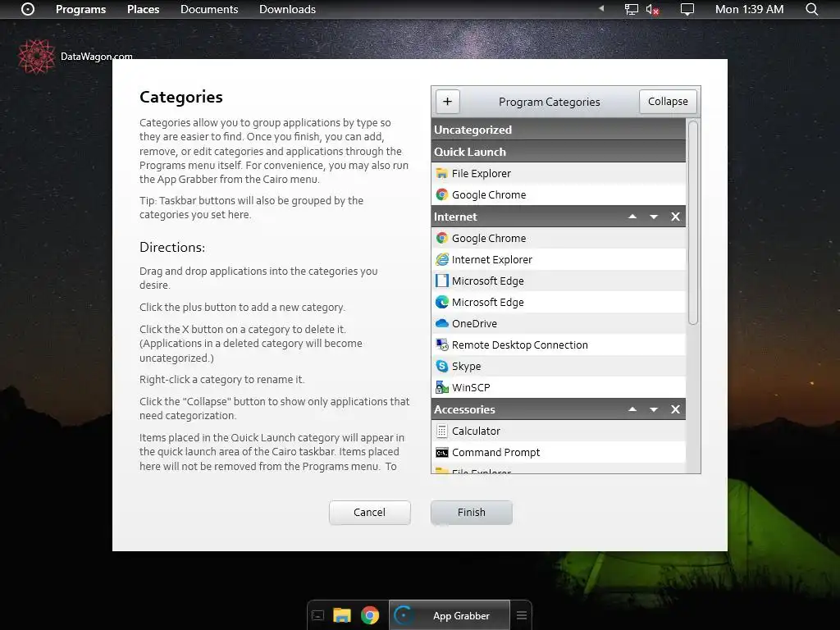This screenshot has width=840, height=630.
Task: Select the WinSCP icon
Action: pos(442,387)
